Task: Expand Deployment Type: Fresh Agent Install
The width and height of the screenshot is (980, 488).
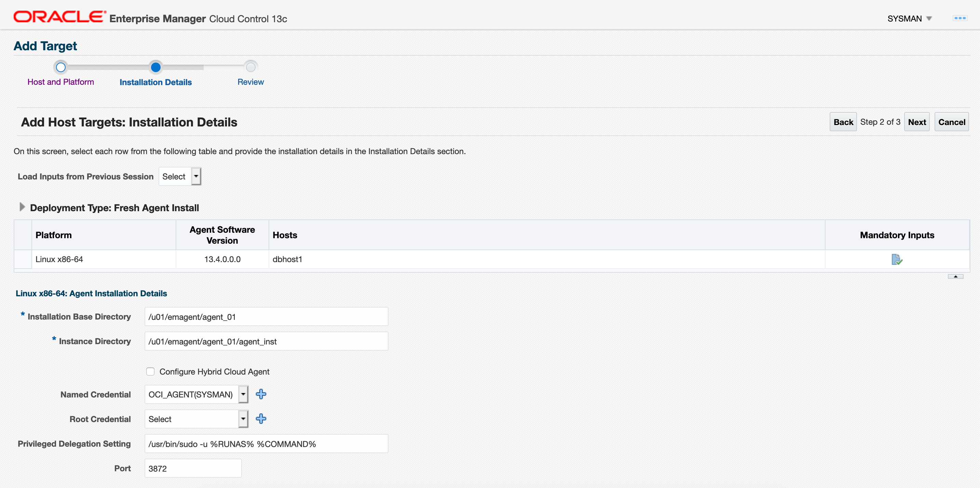Action: (22, 207)
